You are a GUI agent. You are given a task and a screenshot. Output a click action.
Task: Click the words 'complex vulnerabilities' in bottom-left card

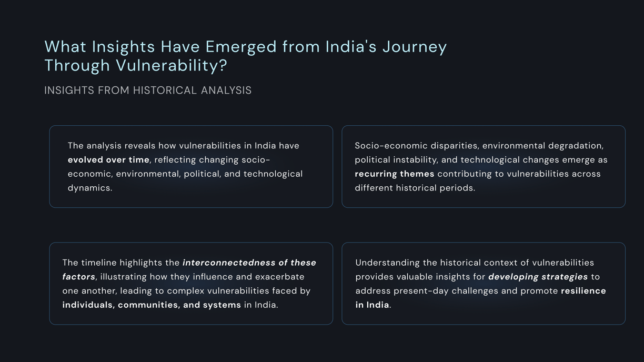coord(218,291)
